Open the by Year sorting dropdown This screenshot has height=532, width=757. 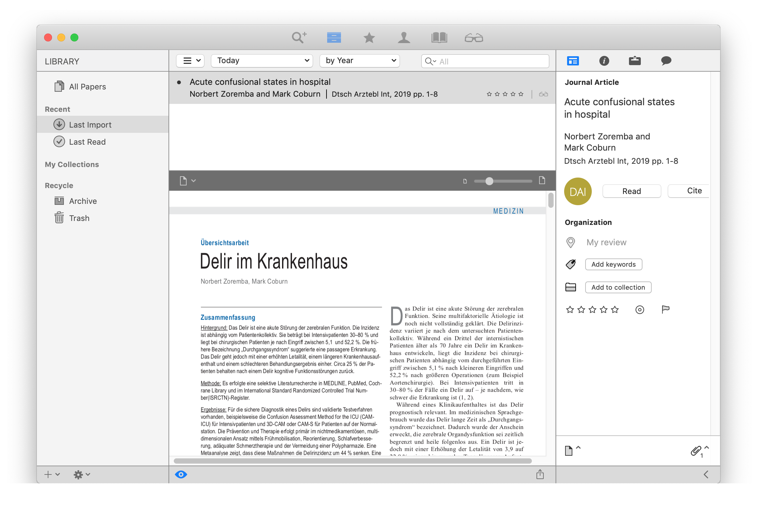tap(359, 60)
